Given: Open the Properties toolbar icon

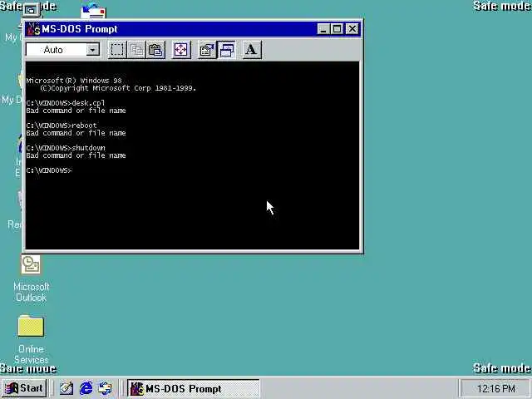Looking at the screenshot, I should [x=207, y=50].
